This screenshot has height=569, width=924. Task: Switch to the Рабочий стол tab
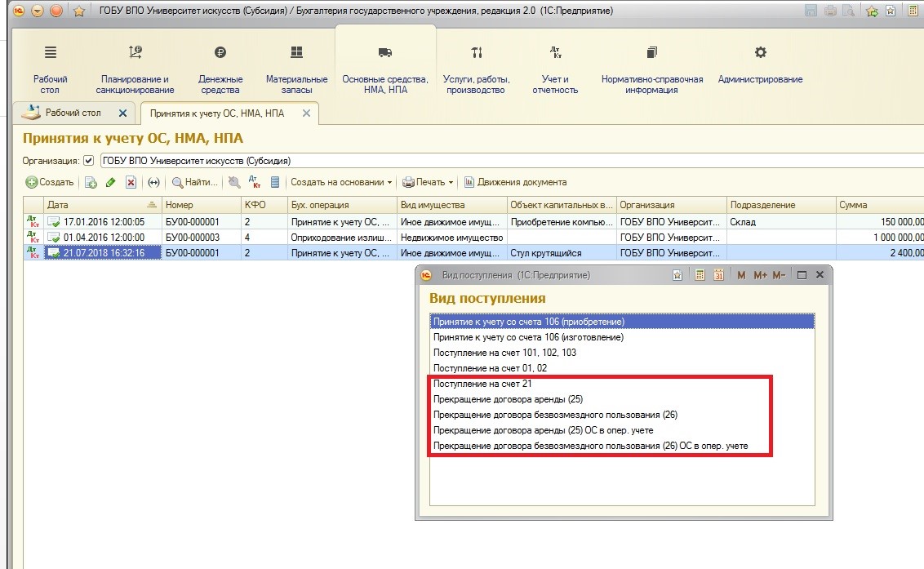[x=73, y=113]
